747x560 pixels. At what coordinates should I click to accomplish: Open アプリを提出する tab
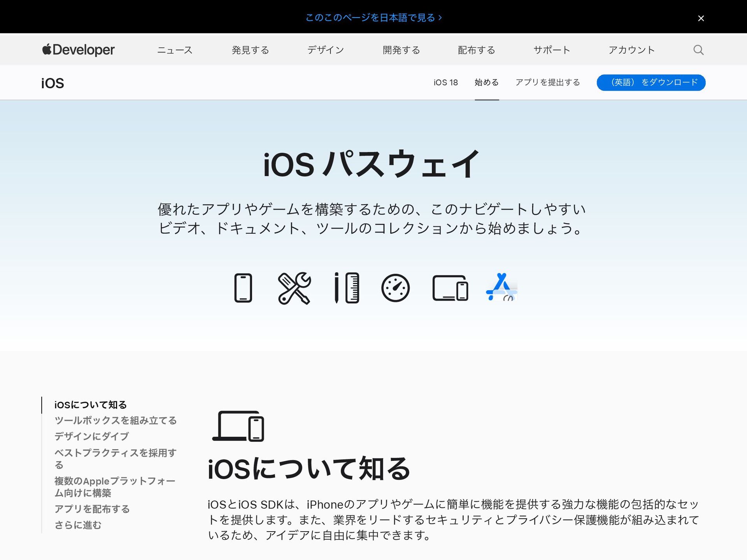pyautogui.click(x=547, y=82)
